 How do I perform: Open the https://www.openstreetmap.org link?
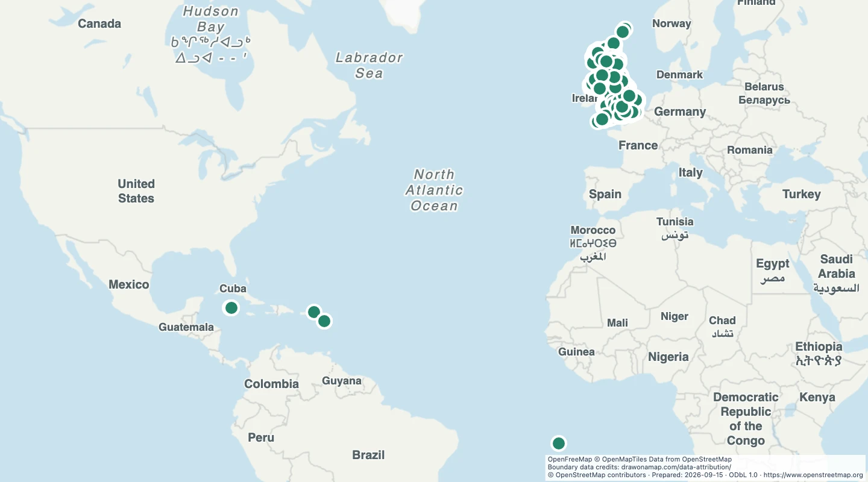[813, 475]
